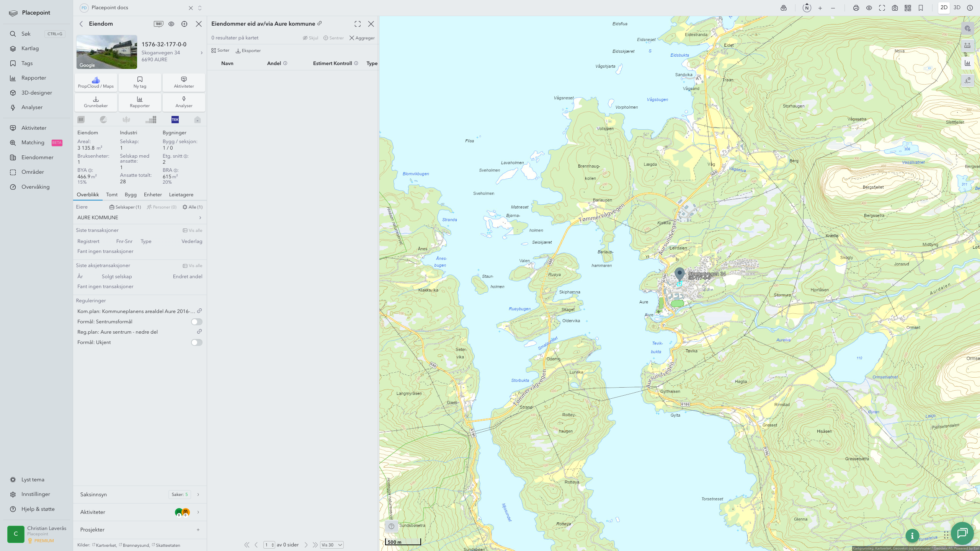Expand the Aktiviteter section at bottom

[140, 512]
